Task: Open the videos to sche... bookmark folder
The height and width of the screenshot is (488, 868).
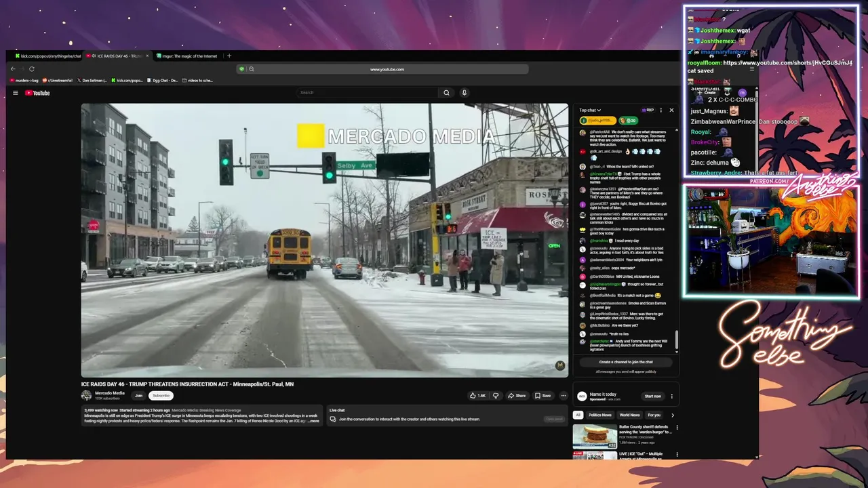Action: click(197, 80)
